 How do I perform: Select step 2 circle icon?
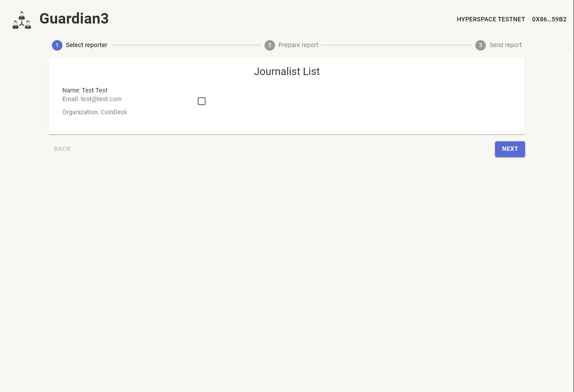270,45
